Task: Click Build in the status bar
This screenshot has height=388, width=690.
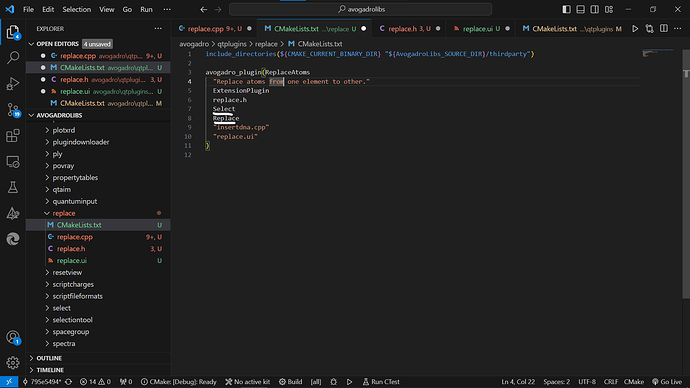Action: coord(290,382)
